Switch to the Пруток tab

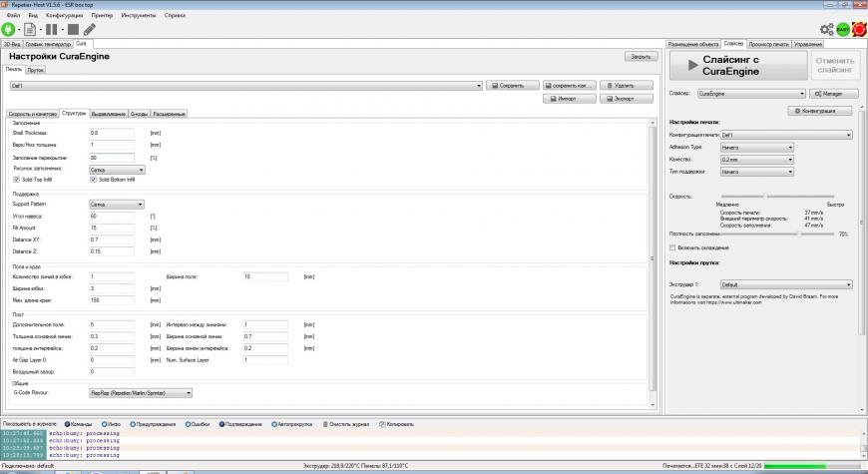click(36, 70)
